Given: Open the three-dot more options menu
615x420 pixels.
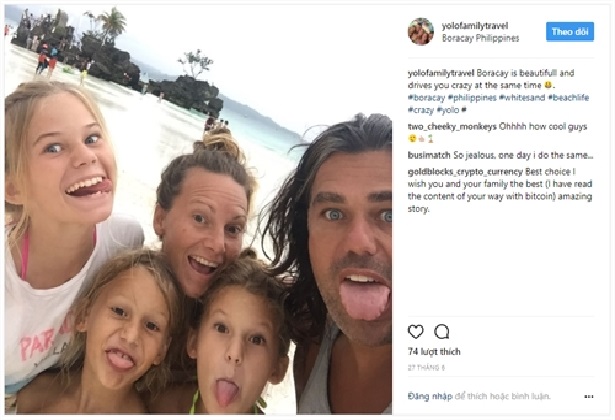Looking at the screenshot, I should pyautogui.click(x=588, y=396).
